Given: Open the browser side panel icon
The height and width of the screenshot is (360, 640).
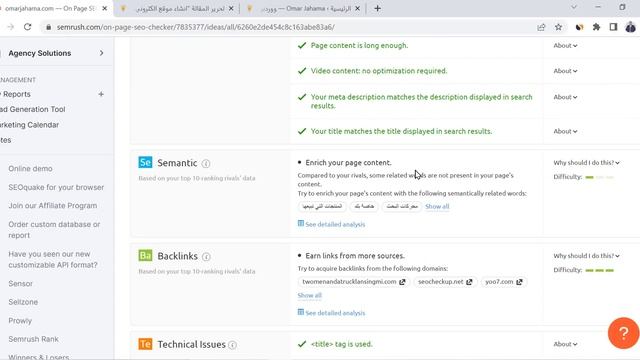Looking at the screenshot, I should click(613, 27).
